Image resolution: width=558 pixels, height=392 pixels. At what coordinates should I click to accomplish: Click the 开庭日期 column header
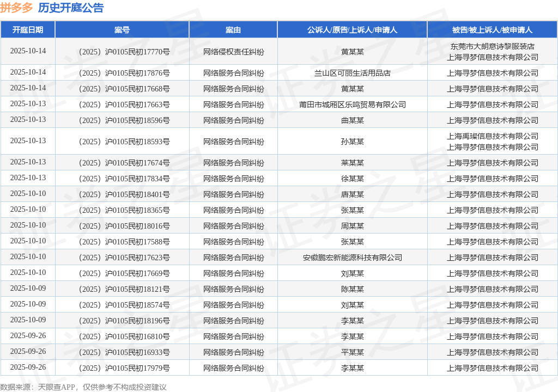tap(28, 30)
